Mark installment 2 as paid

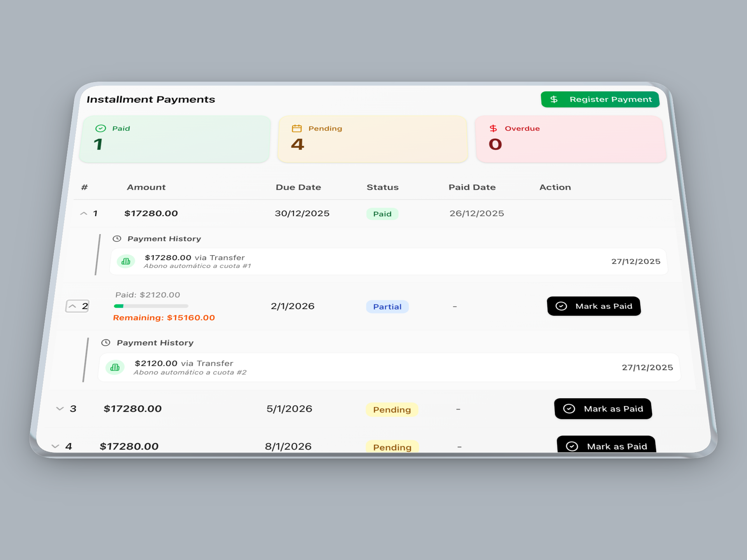tap(594, 306)
